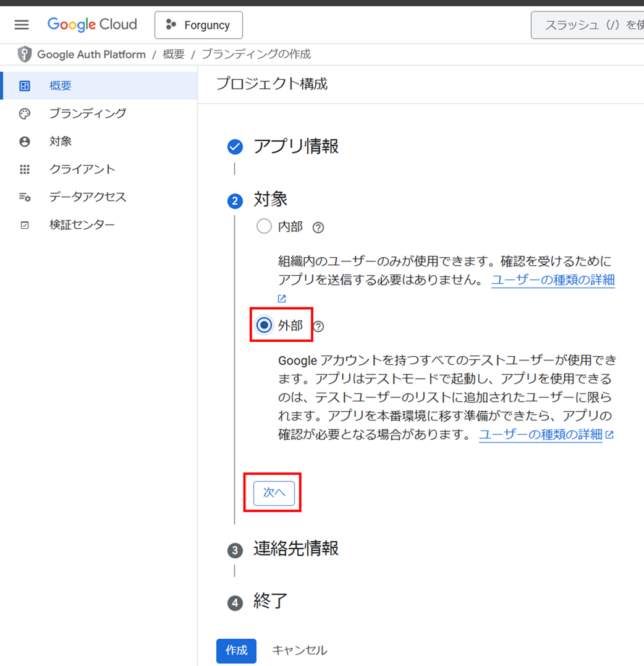The width and height of the screenshot is (644, 666).
Task: Click the 次へ button
Action: tap(274, 493)
